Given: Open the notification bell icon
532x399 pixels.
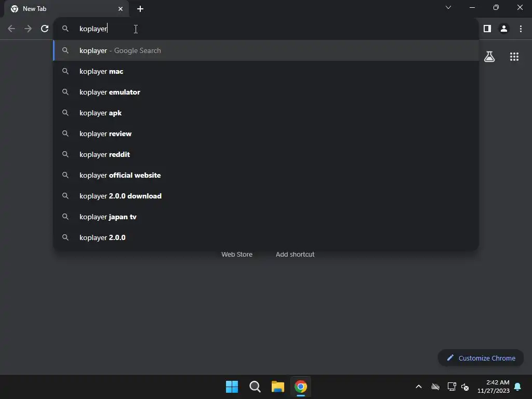Looking at the screenshot, I should point(518,387).
